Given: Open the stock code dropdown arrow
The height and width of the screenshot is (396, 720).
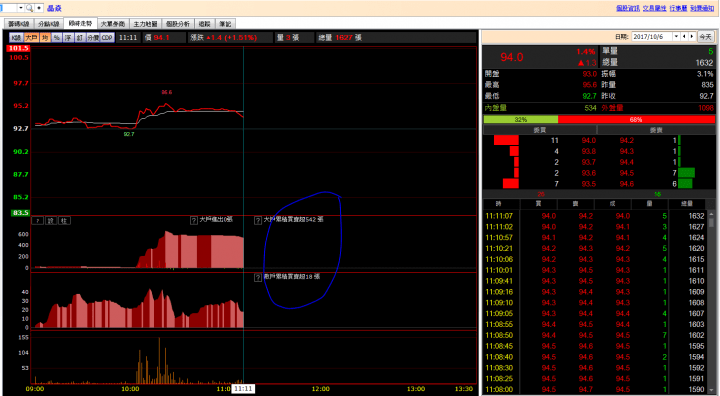Looking at the screenshot, I should coord(21,8).
